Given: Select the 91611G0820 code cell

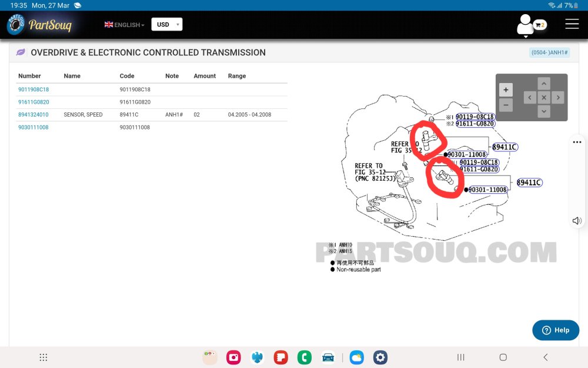Looking at the screenshot, I should [x=135, y=102].
